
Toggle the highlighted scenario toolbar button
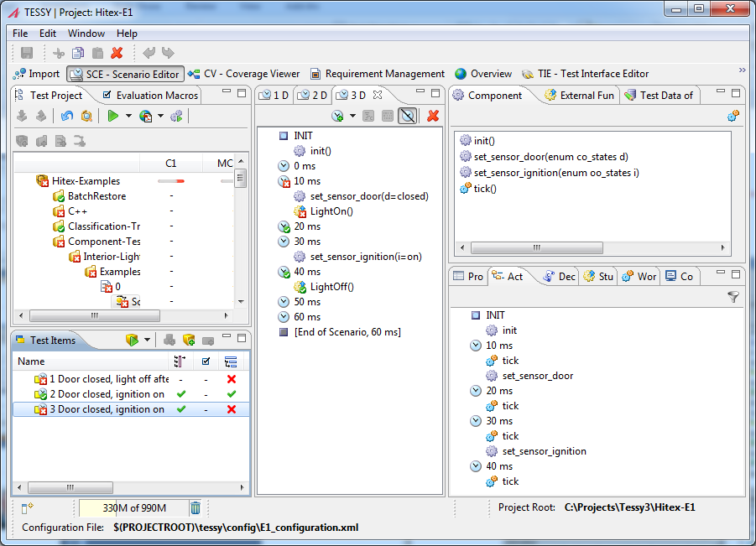coord(408,116)
